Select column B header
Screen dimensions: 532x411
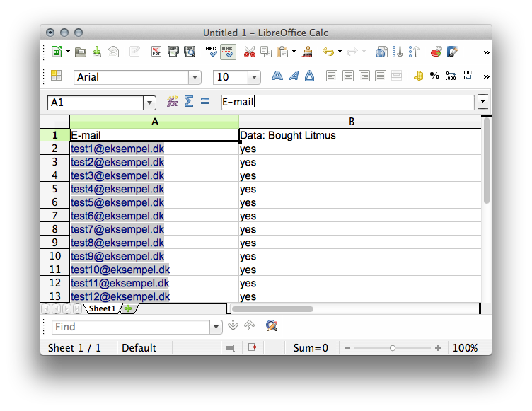(x=351, y=122)
